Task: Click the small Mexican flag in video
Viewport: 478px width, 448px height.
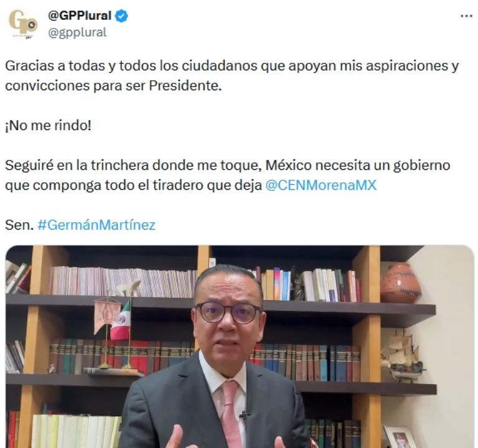Action: tap(121, 320)
